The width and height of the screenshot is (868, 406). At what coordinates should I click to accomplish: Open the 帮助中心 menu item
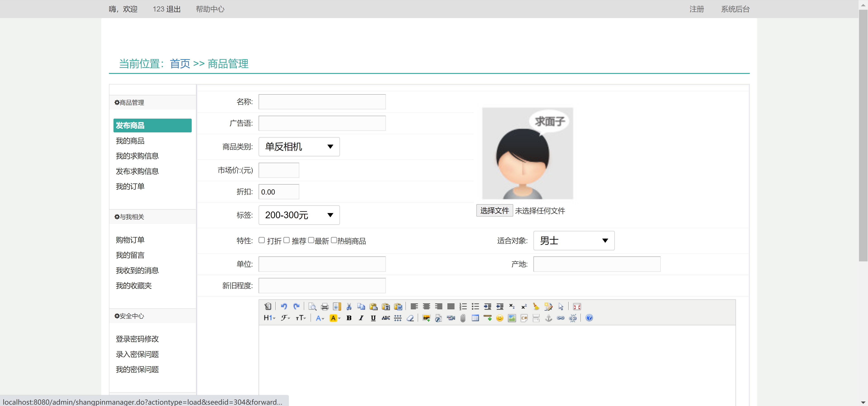tap(210, 9)
